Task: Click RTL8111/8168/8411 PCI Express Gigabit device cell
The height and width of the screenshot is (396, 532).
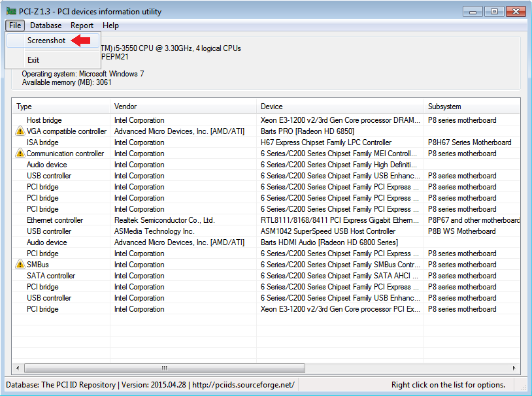Action: [x=339, y=220]
